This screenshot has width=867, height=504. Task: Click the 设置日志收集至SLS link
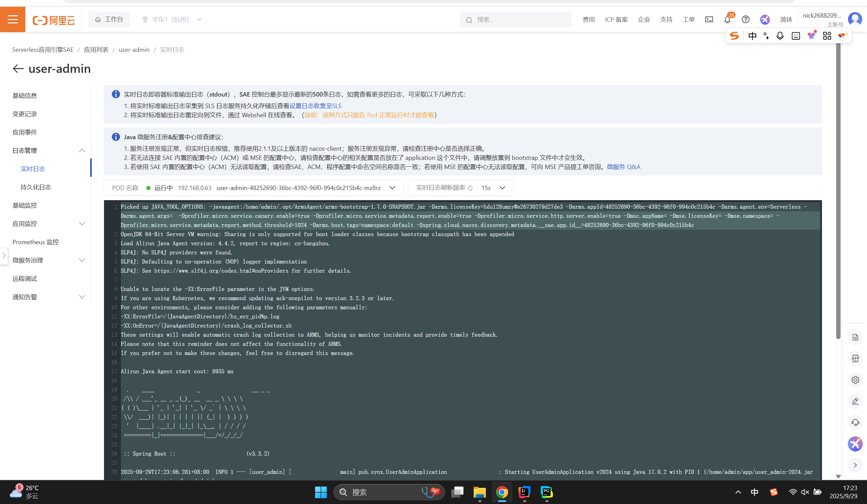[315, 106]
